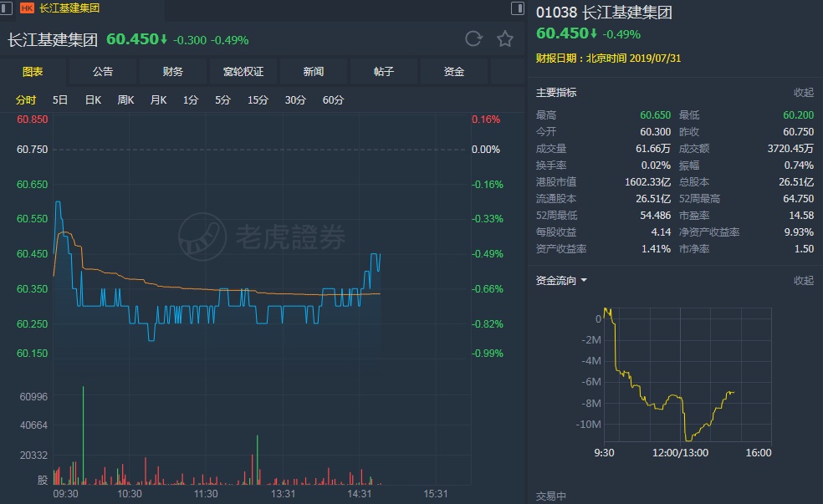Expand the 资金流向 dropdown arrow
Screen dimensions: 823x504
coord(584,281)
